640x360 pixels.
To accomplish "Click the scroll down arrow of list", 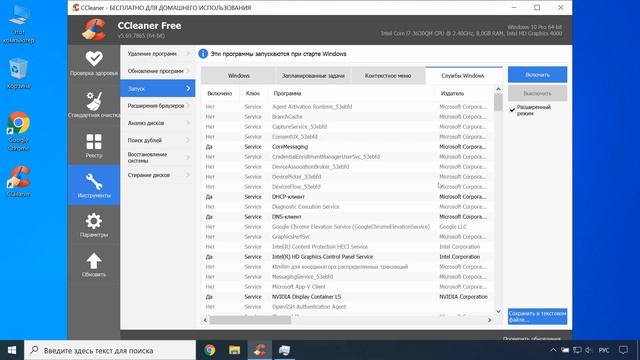I will [498, 311].
